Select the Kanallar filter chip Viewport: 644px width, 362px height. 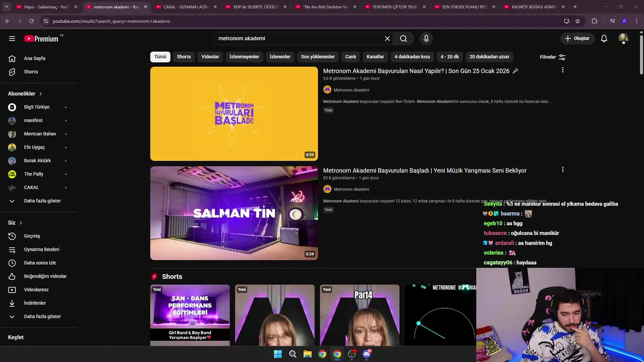375,57
